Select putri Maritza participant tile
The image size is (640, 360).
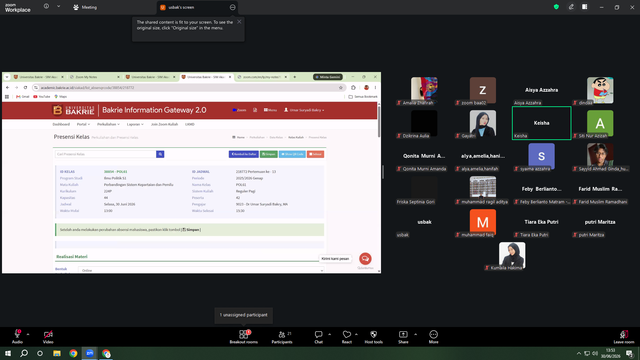[600, 222]
